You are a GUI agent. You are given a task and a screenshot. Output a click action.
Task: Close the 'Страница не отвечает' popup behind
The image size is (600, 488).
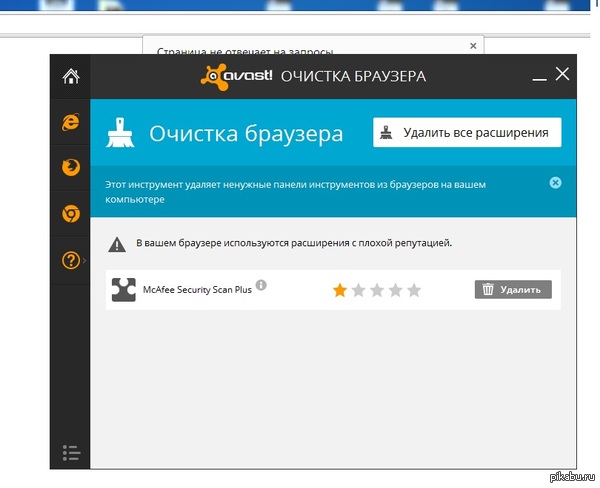pos(473,46)
